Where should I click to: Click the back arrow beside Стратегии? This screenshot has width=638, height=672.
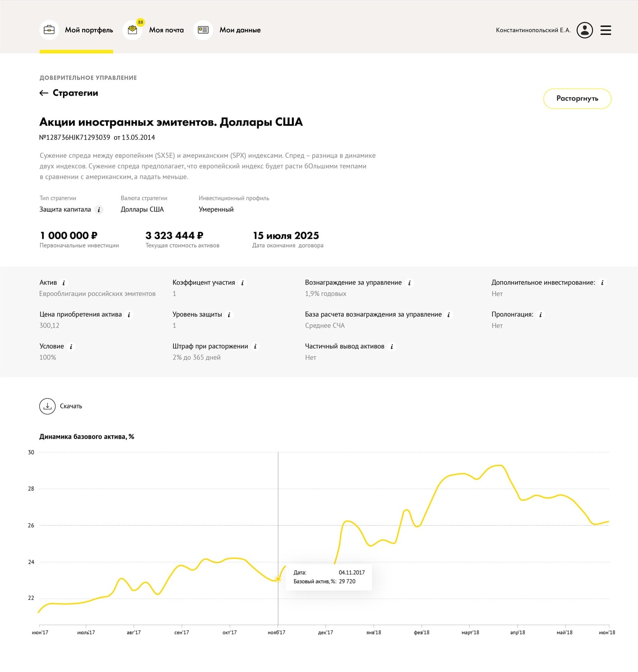coord(44,93)
